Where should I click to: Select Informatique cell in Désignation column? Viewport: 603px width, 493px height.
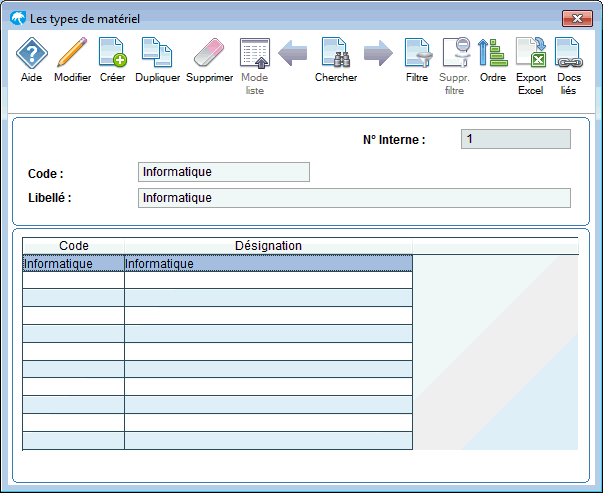coord(268,263)
